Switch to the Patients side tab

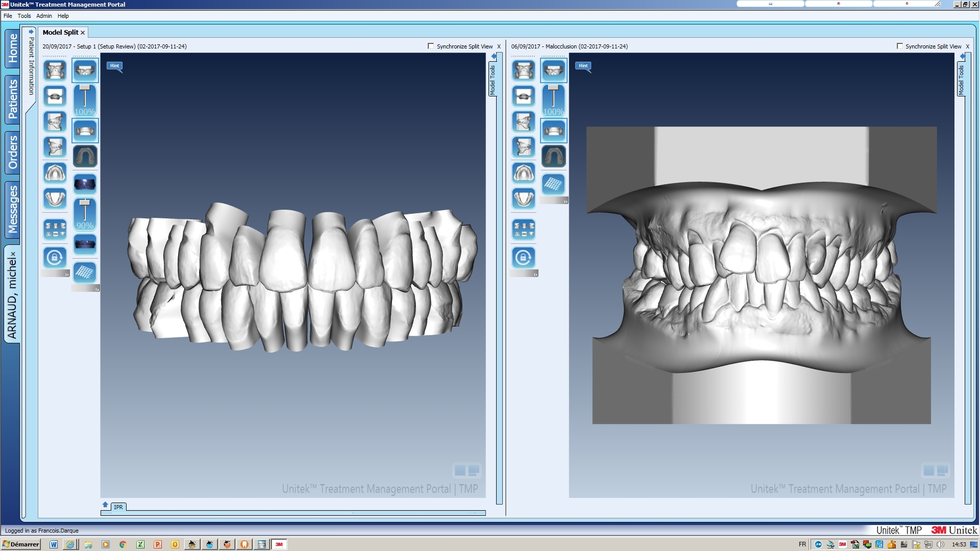click(x=13, y=99)
